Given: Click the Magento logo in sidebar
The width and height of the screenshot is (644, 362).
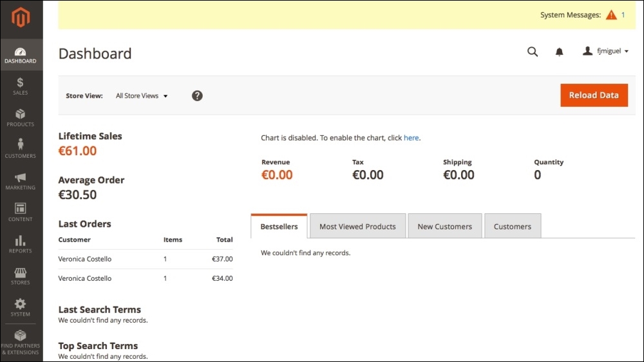Looking at the screenshot, I should [21, 17].
